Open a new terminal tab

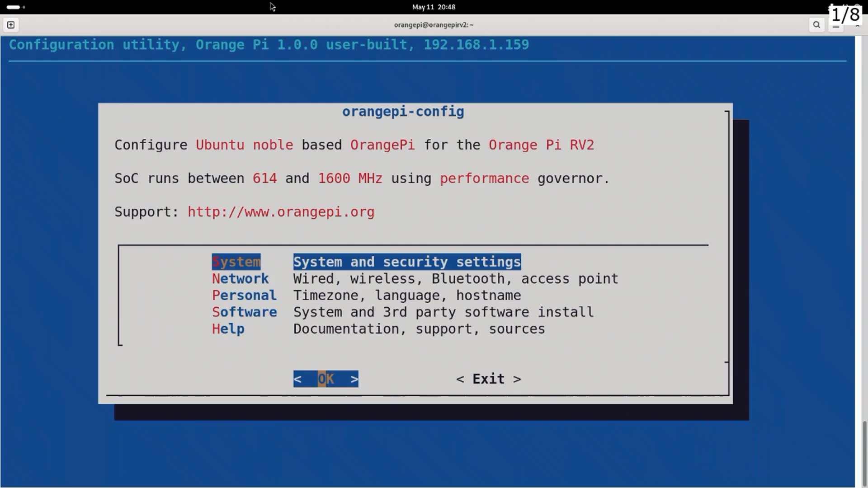click(x=11, y=25)
